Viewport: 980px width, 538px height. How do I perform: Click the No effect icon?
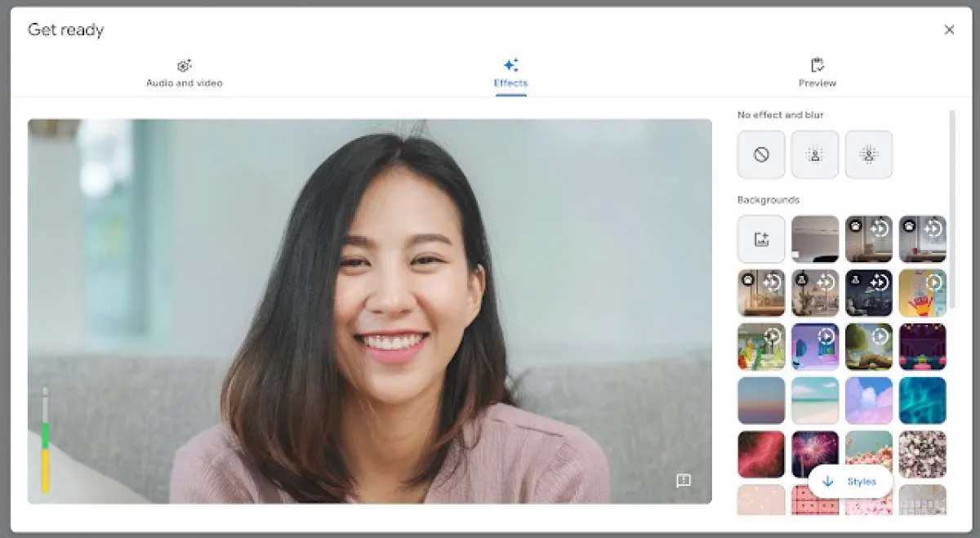760,154
